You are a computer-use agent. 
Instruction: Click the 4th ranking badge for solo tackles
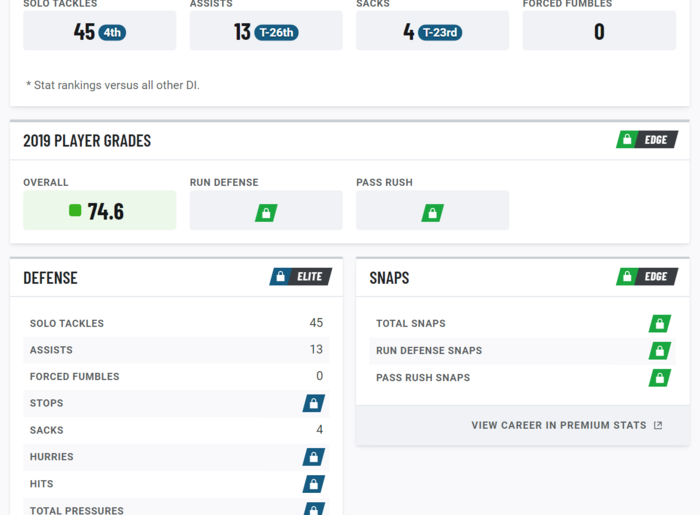tap(112, 33)
